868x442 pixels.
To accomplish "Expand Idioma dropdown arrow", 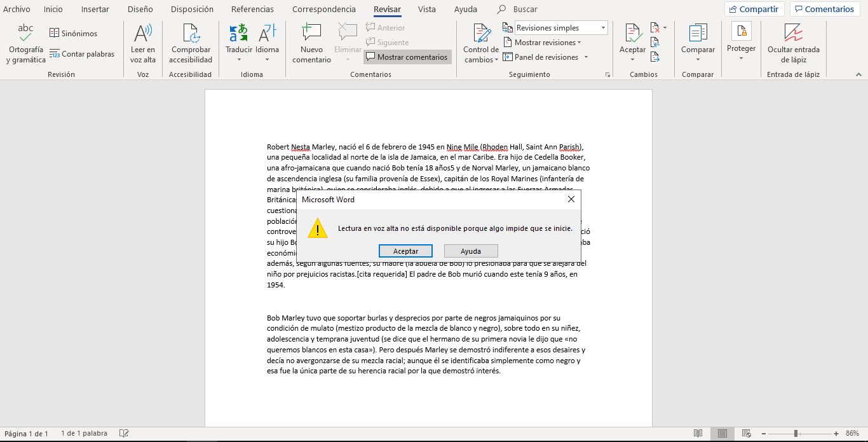I will pos(267,60).
